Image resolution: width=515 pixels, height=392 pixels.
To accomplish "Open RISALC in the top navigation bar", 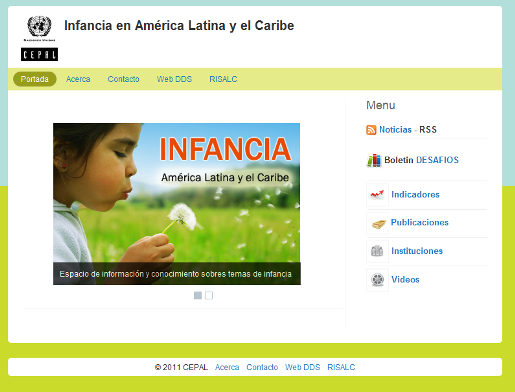I will coord(223,79).
